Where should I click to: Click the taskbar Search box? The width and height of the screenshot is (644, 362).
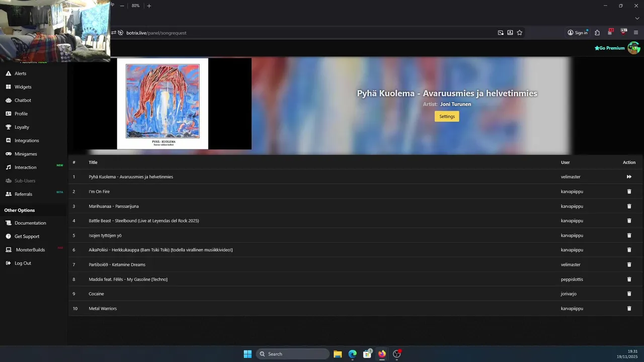click(x=293, y=354)
